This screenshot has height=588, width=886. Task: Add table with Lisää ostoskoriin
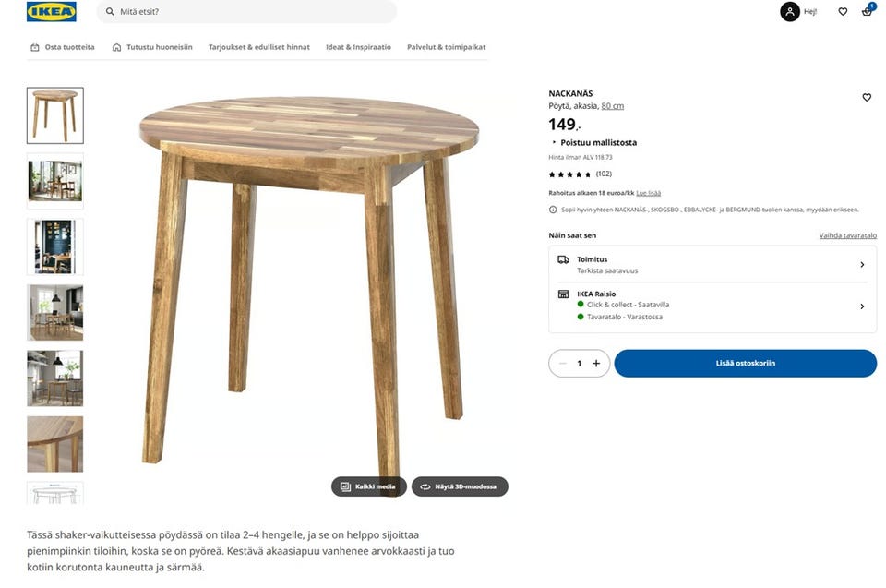pos(745,364)
